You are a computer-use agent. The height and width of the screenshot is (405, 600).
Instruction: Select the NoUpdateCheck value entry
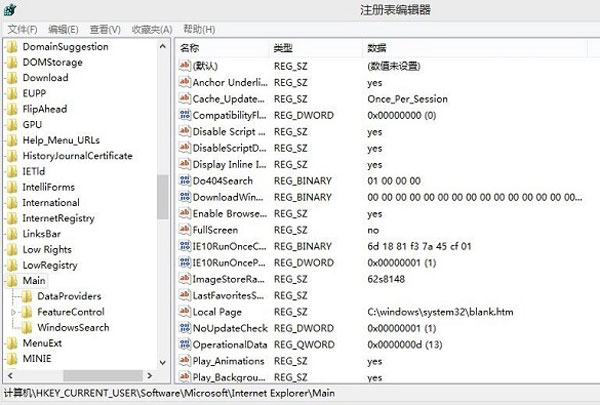point(228,328)
